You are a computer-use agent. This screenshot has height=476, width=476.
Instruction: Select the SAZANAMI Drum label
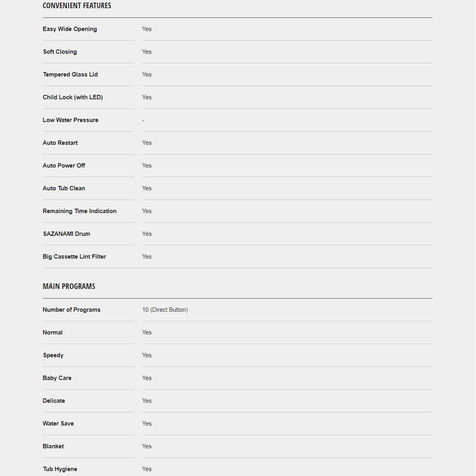pos(67,234)
